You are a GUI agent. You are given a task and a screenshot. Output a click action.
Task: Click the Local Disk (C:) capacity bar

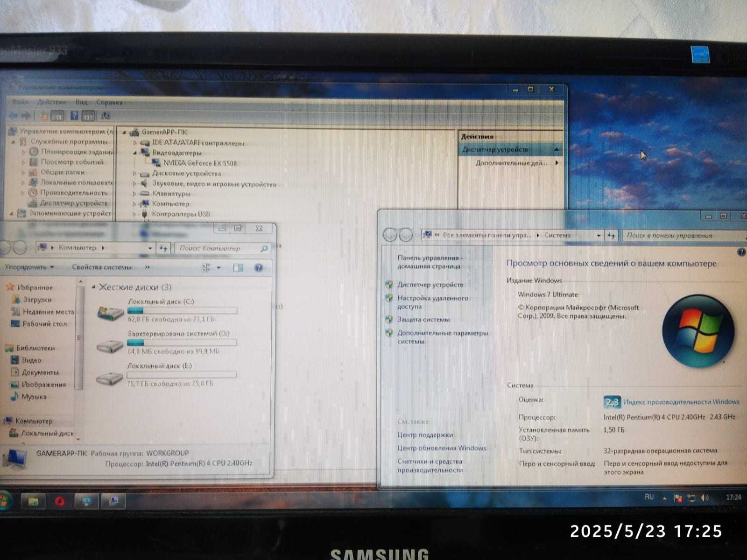pos(182,310)
